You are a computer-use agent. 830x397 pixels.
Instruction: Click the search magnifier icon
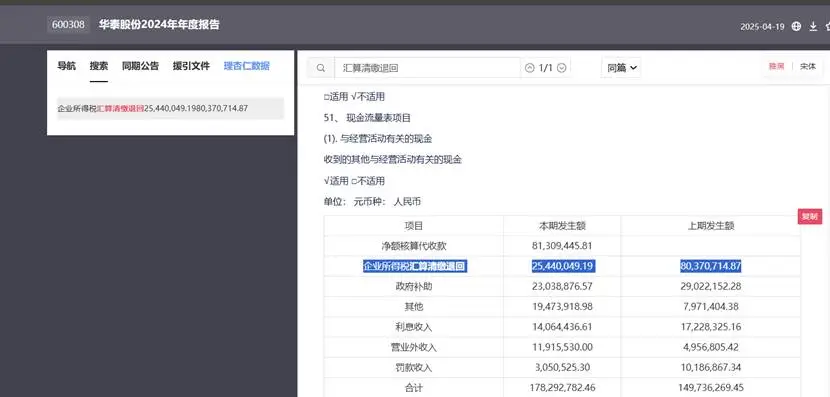(x=321, y=68)
